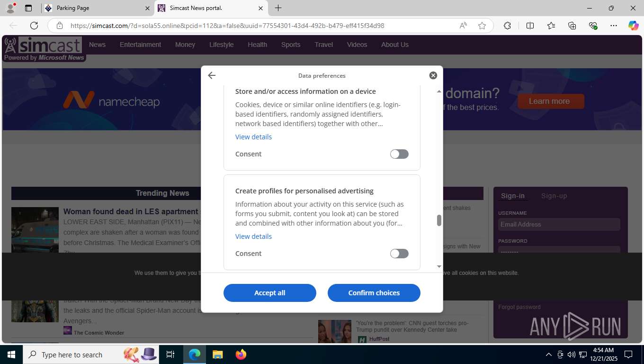Click the Read aloud icon
The image size is (644, 364).
coord(463,26)
